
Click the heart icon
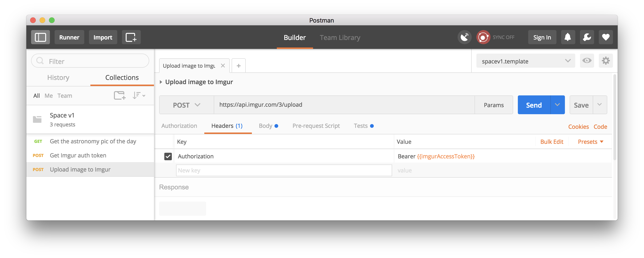pyautogui.click(x=605, y=37)
